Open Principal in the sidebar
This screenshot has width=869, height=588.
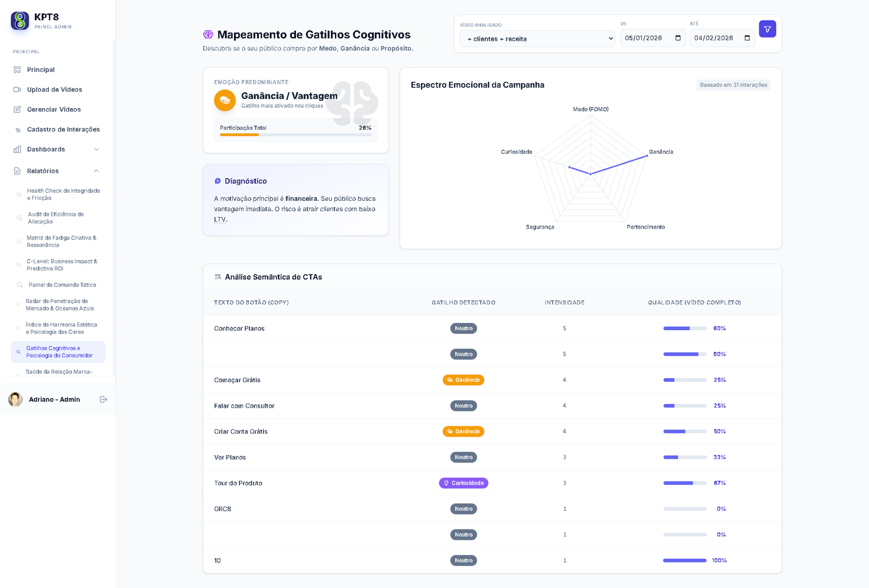(41, 69)
